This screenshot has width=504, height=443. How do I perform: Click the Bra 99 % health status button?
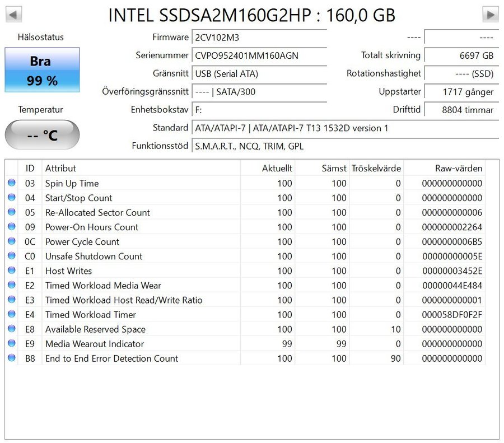[42, 70]
